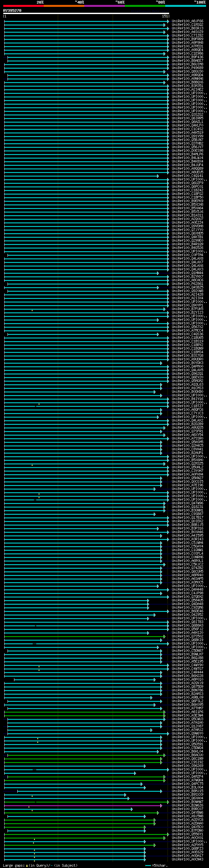Select hit label UniRef100_P49689
The width and height of the screenshot is (209, 868).
(187, 68)
